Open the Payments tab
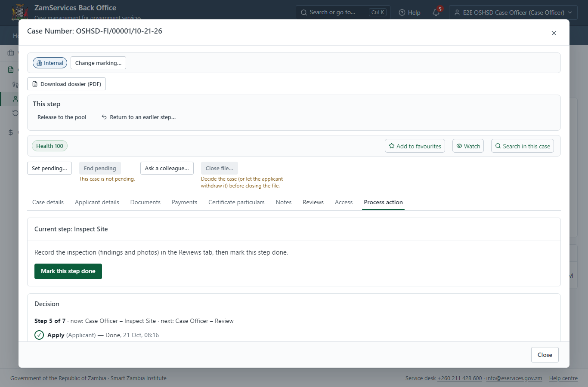The height and width of the screenshot is (387, 588). click(184, 202)
